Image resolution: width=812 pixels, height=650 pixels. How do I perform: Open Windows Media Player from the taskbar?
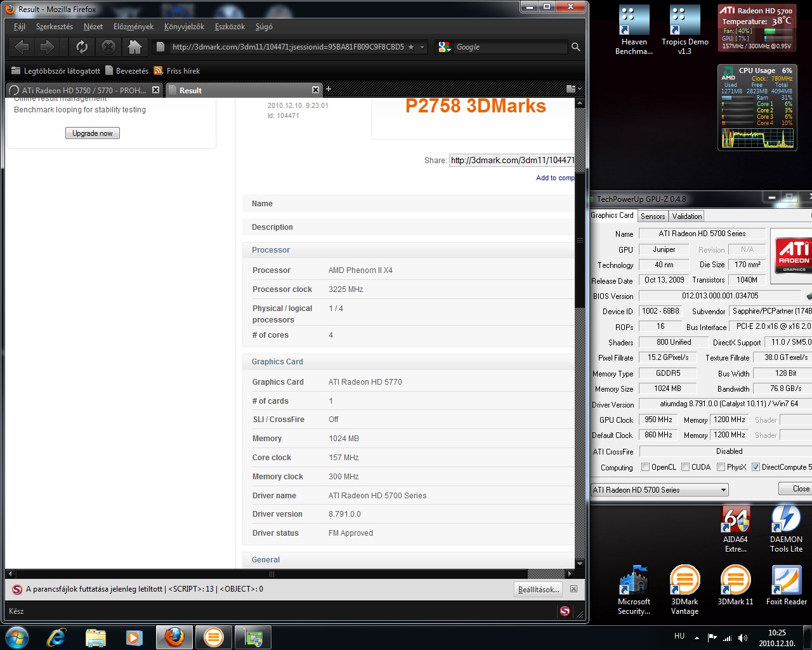[x=134, y=637]
